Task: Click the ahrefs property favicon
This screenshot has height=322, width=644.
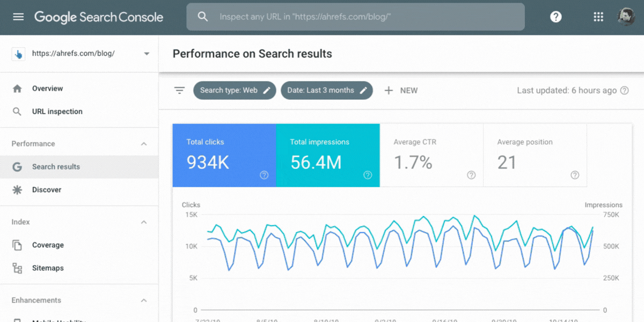Action: pyautogui.click(x=19, y=54)
